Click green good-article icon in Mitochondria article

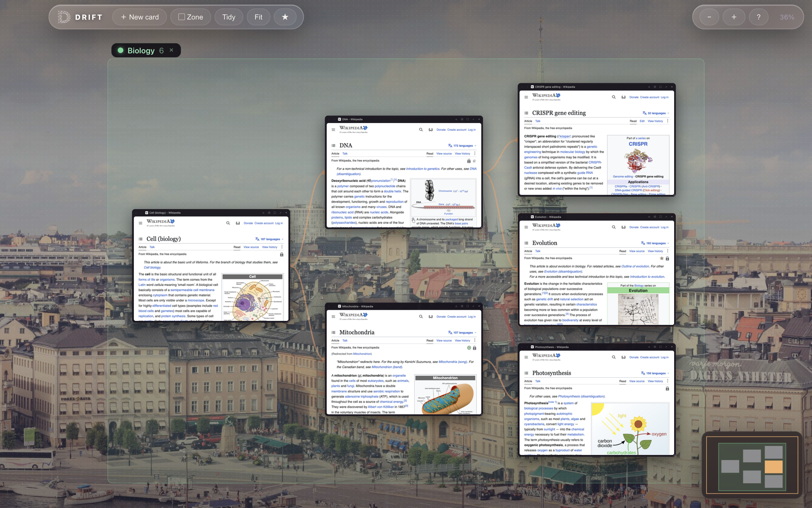pos(469,348)
